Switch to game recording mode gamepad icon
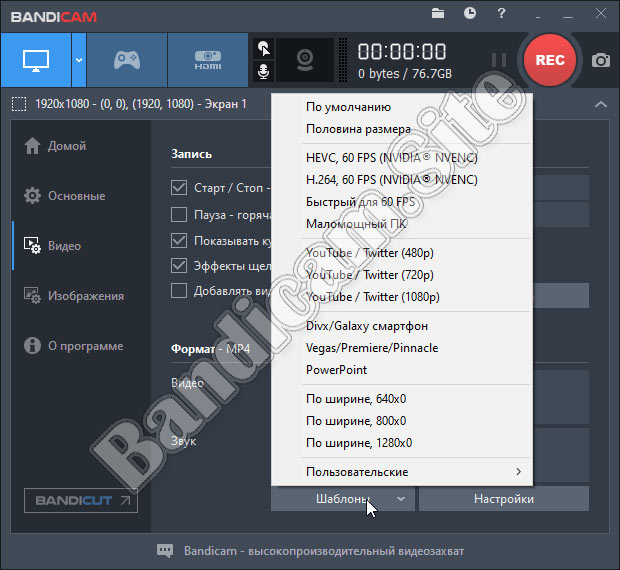 [126, 60]
